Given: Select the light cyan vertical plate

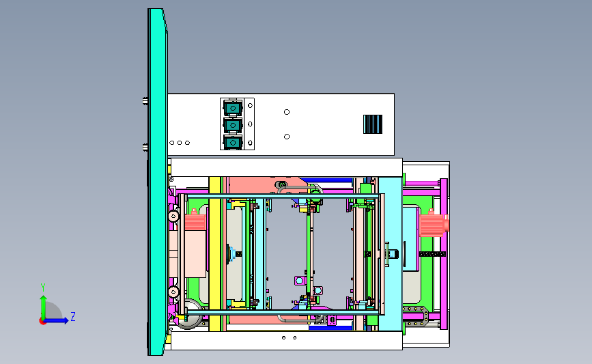Looking at the screenshot, I should (x=391, y=254).
